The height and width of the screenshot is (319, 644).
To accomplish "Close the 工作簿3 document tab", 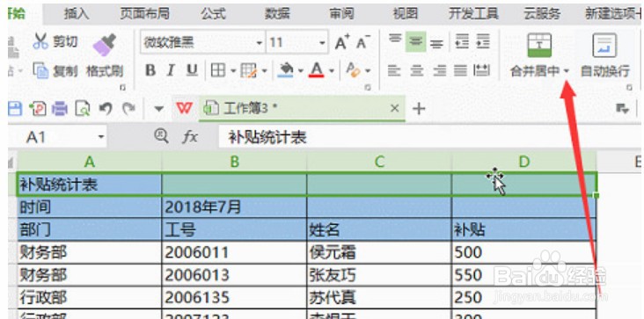I will coord(394,108).
